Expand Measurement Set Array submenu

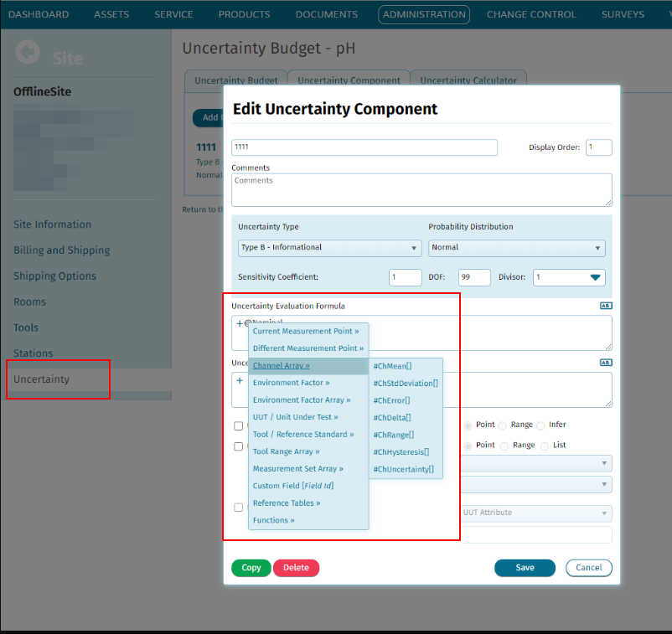point(308,468)
